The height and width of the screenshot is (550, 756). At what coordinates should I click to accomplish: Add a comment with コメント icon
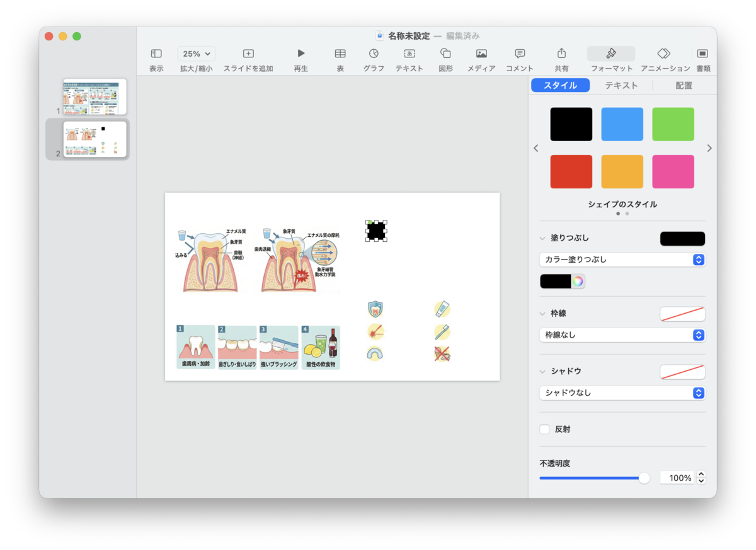(x=520, y=54)
